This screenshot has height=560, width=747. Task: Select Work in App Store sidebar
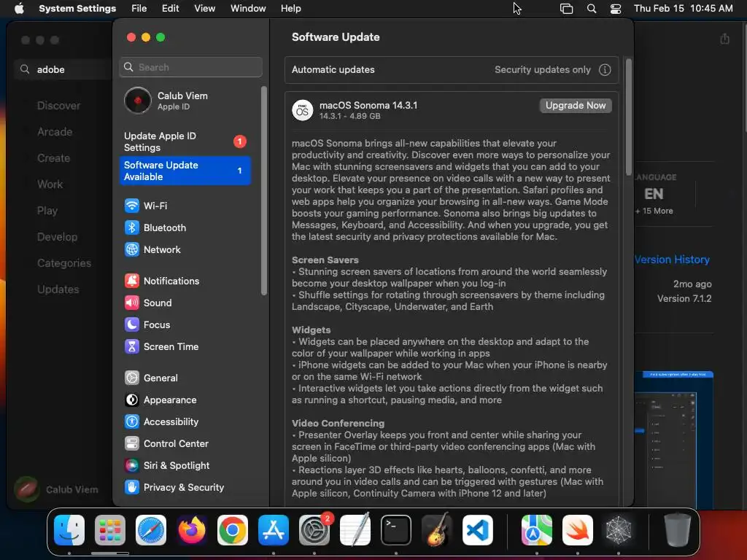click(x=50, y=184)
